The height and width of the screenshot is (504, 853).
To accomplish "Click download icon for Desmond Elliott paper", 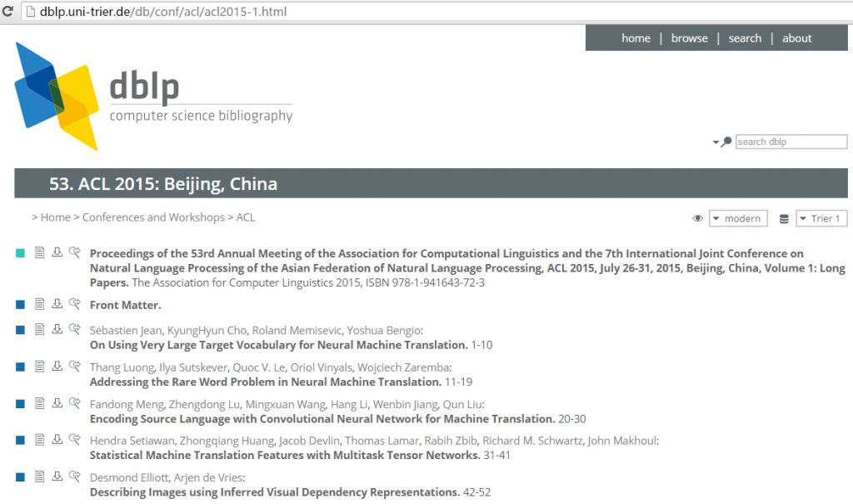I will click(x=57, y=477).
